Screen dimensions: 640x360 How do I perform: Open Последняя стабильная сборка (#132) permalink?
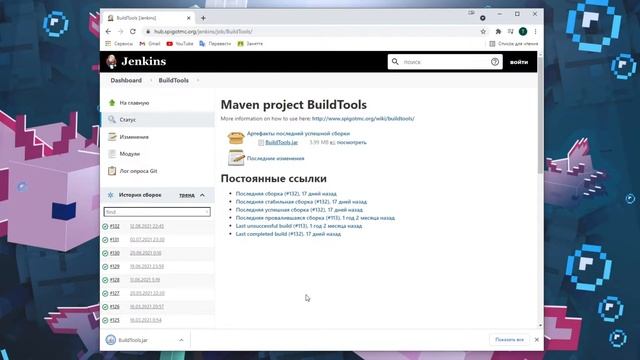(301, 202)
